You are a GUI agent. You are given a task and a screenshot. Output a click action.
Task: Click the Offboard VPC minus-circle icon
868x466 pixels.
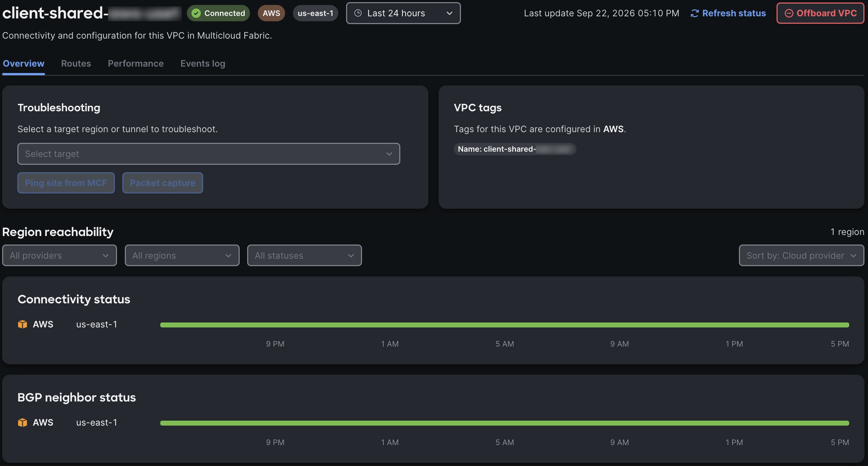(x=789, y=13)
